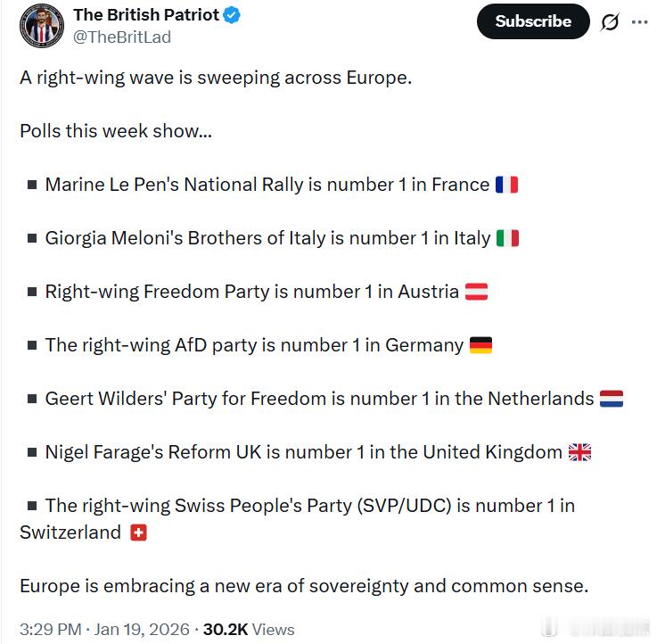Open the three-dot more options menu

(639, 22)
